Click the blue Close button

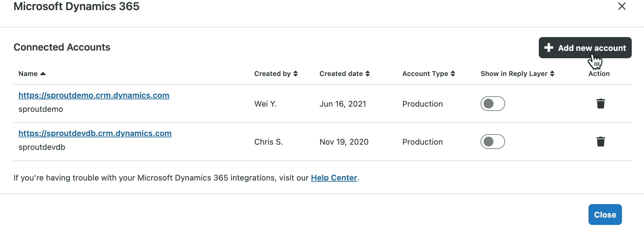(x=605, y=215)
